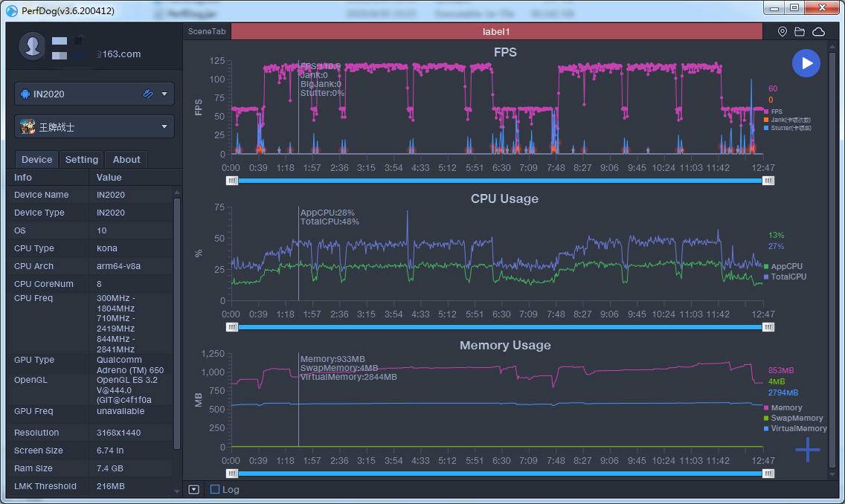Click the blue plus add-chart icon
This screenshot has width=845, height=504.
[807, 450]
